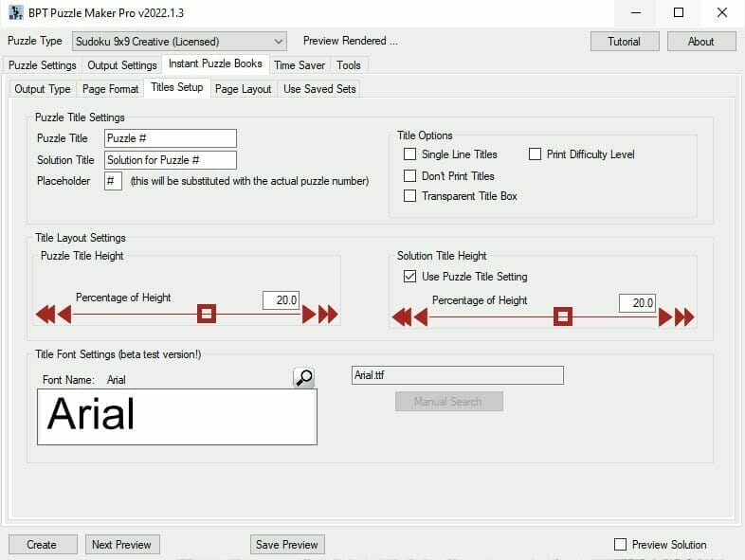Open the Puzzle Type dropdown
The image size is (745, 560).
pos(179,42)
